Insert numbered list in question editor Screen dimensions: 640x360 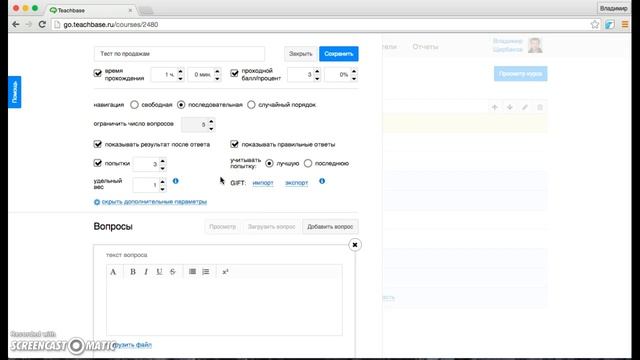pyautogui.click(x=206, y=272)
